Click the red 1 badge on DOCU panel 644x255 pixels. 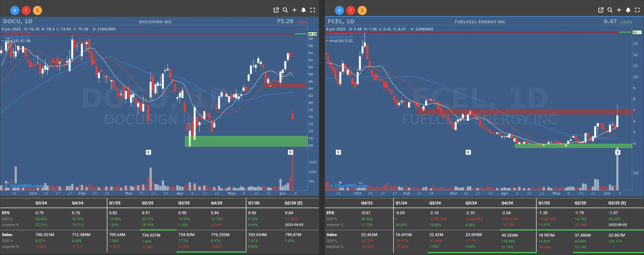[x=26, y=10]
